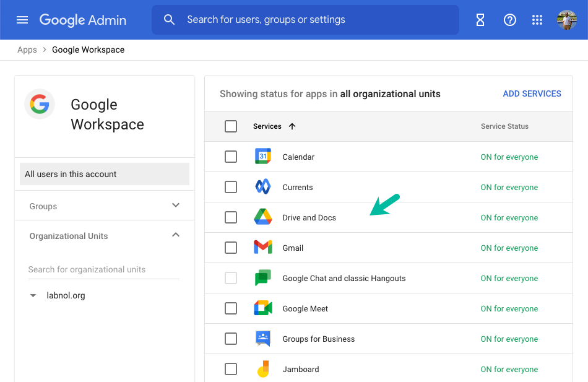Click Google Chat's ON for everyone status
Screen dimensions: 588x382
[x=509, y=279]
